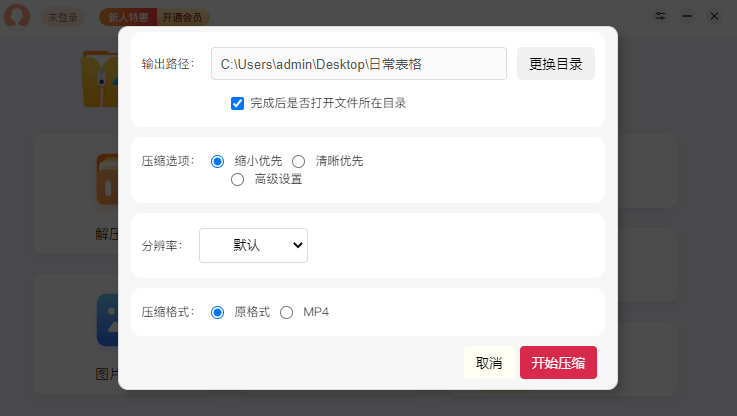Click the 未登录 login label
The height and width of the screenshot is (416, 737).
[x=63, y=17]
